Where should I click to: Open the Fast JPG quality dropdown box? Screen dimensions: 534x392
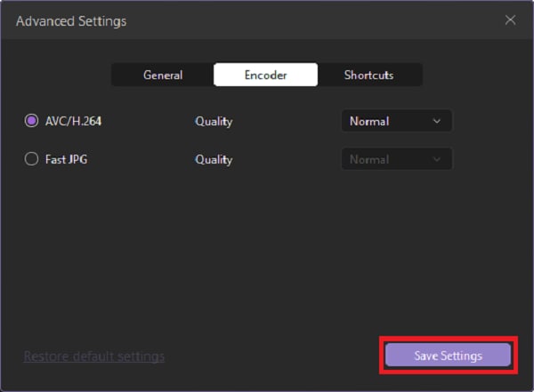[x=396, y=160]
